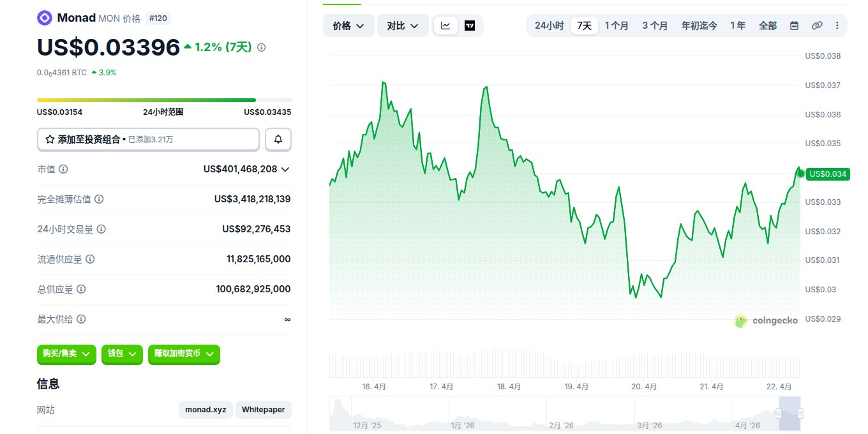Image resolution: width=868 pixels, height=434 pixels.
Task: Open the 对比 compare dropdown
Action: [x=403, y=26]
